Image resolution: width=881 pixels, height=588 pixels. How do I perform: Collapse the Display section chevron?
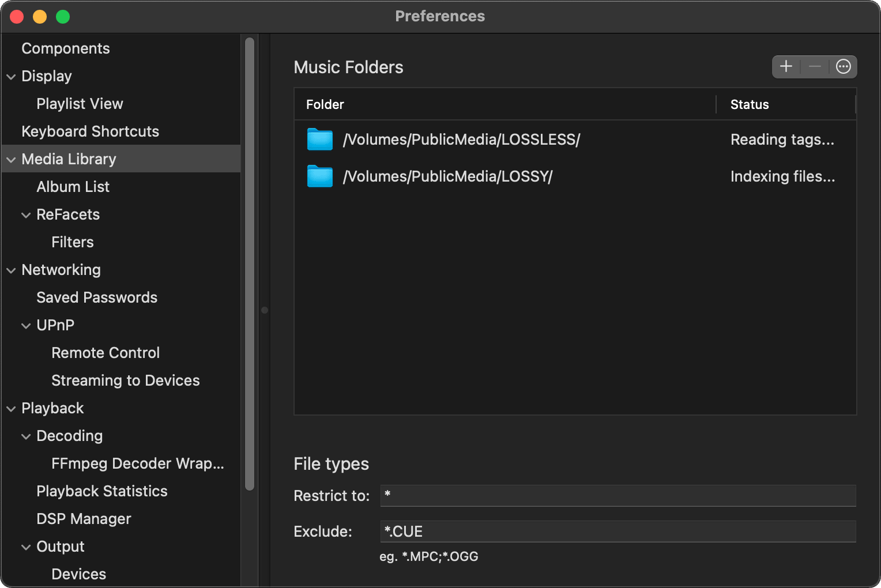(11, 77)
